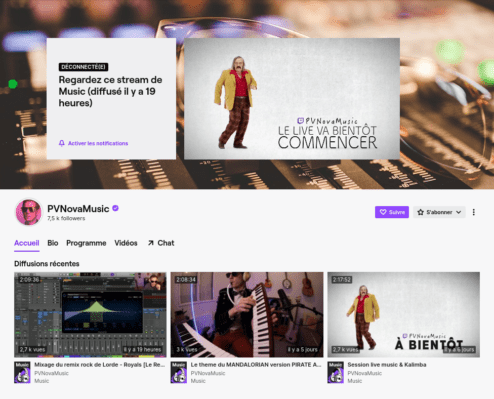Click the offline stream preview 'Le live va bientôt commencer'
The width and height of the screenshot is (494, 399).
(292, 99)
